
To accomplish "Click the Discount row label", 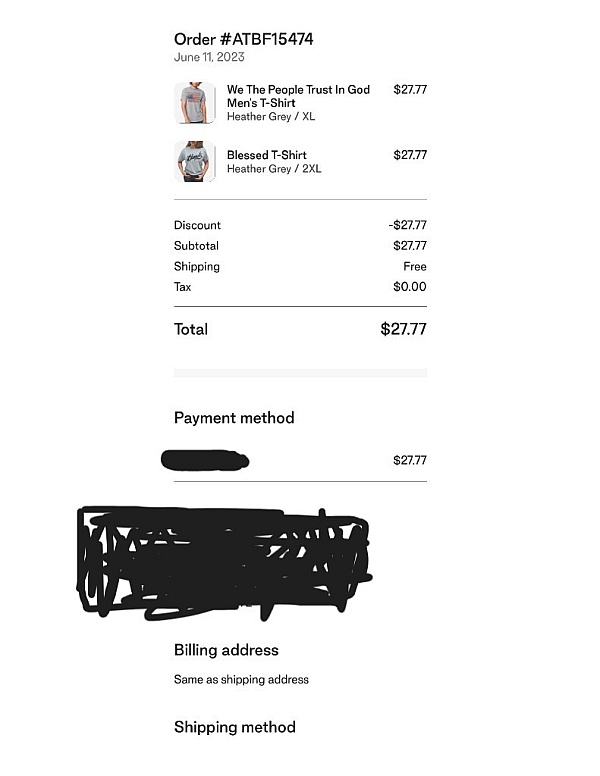I will pos(197,225).
